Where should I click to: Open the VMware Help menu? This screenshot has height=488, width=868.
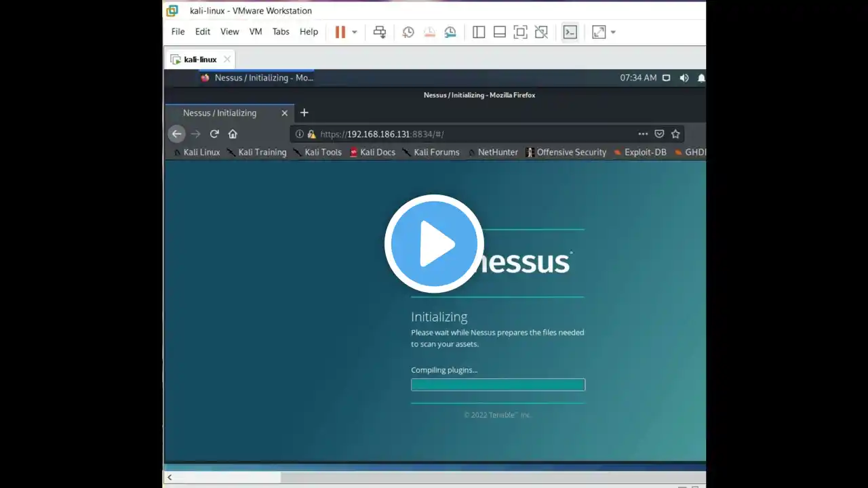coord(309,32)
